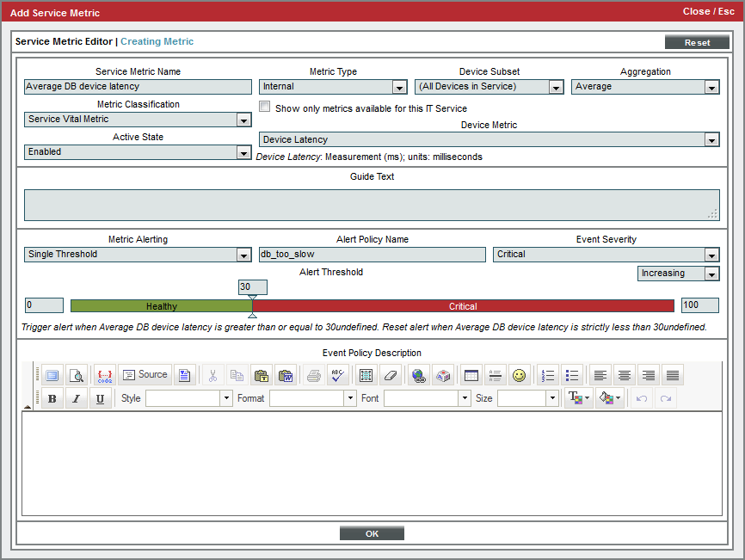Insert a numbered list
Viewport: 745px width, 560px height.
547,375
